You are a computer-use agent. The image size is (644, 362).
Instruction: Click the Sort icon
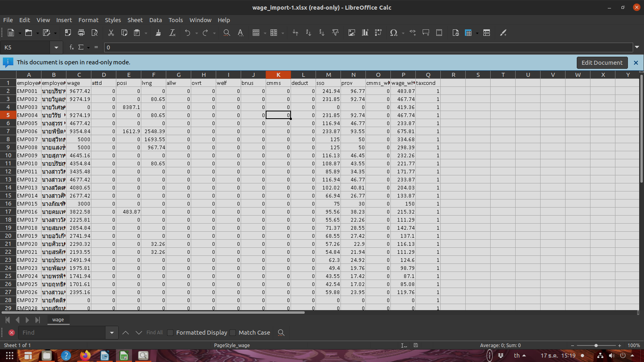[295, 33]
